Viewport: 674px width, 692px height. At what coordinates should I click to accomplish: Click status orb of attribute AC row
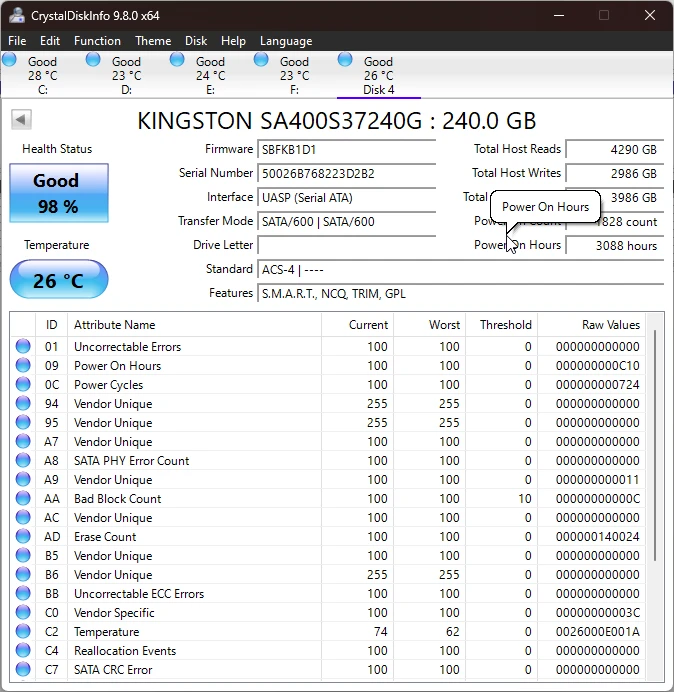[23, 517]
